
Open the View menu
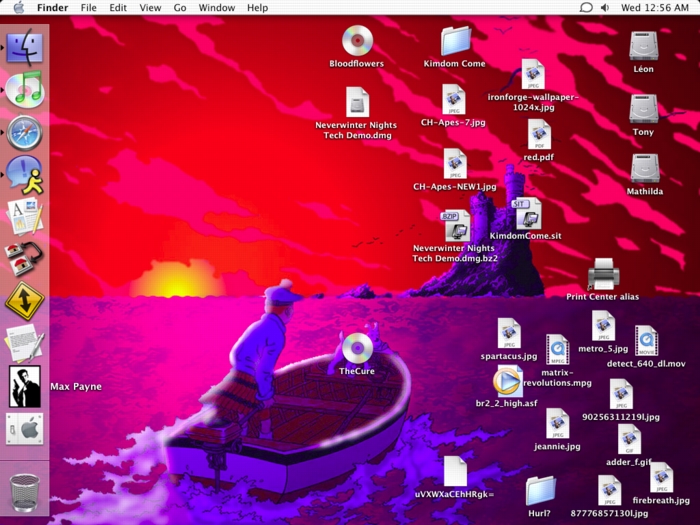150,8
